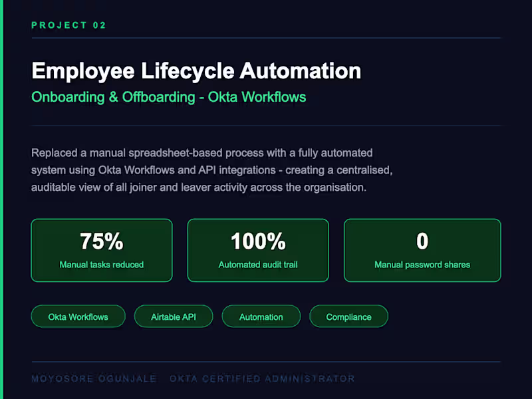532x399 pixels.
Task: Click the paragraph starting 'Replaced a manual spreadsheet-based'
Action: [x=211, y=170]
